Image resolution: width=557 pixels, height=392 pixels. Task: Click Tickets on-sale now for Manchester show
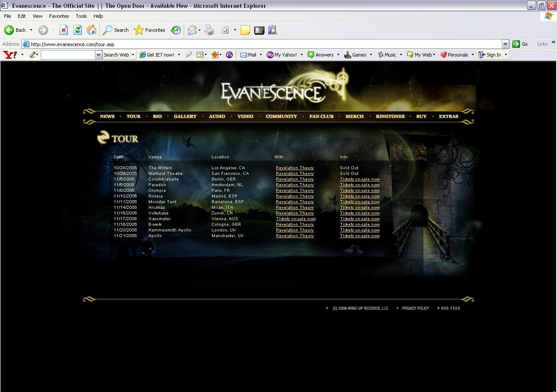pos(359,236)
